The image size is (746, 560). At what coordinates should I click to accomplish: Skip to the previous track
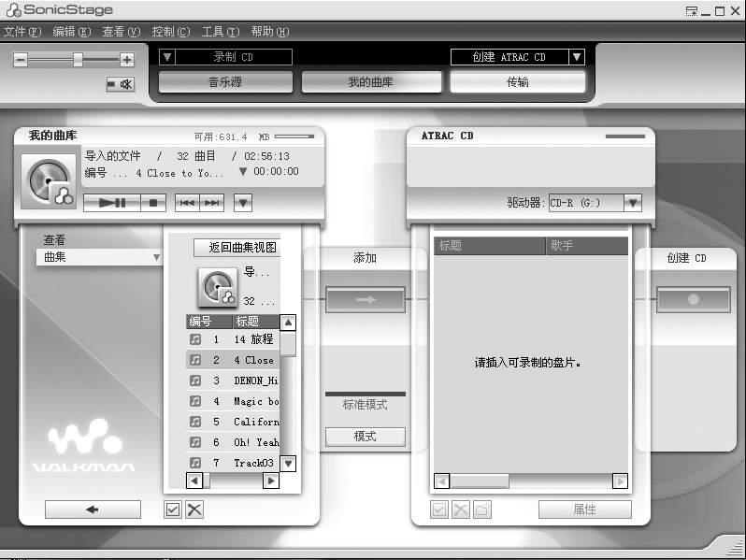click(x=187, y=203)
